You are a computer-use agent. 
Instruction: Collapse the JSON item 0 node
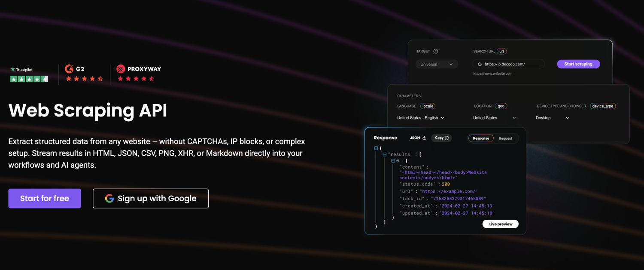(393, 161)
